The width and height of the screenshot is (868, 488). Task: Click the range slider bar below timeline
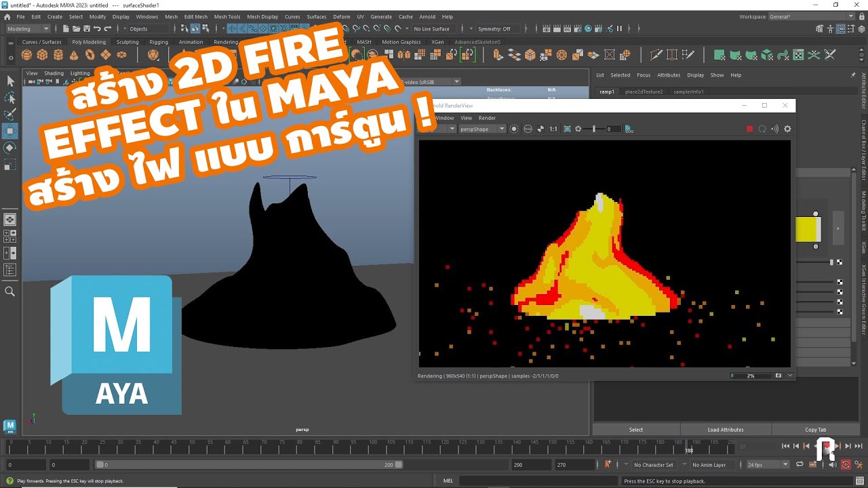click(249, 465)
